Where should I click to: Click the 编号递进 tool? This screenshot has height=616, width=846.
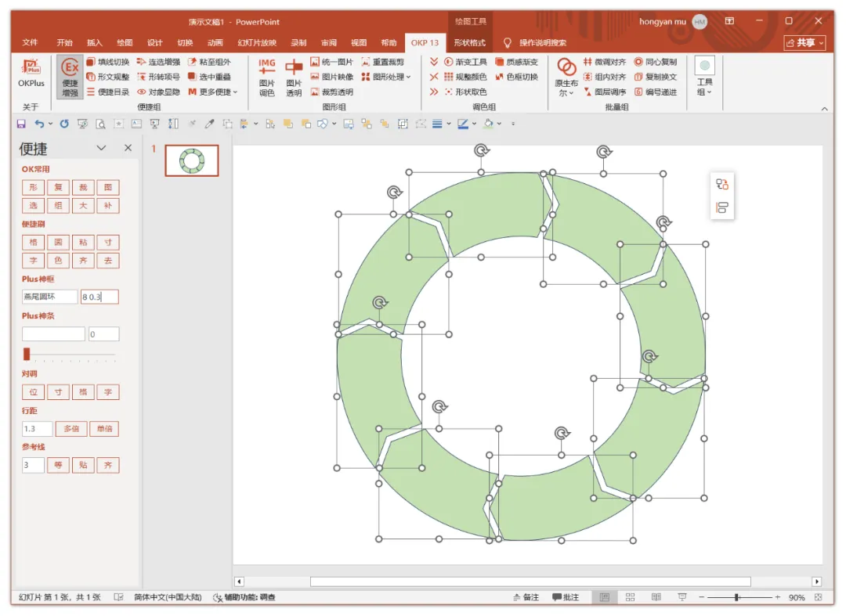pos(656,92)
